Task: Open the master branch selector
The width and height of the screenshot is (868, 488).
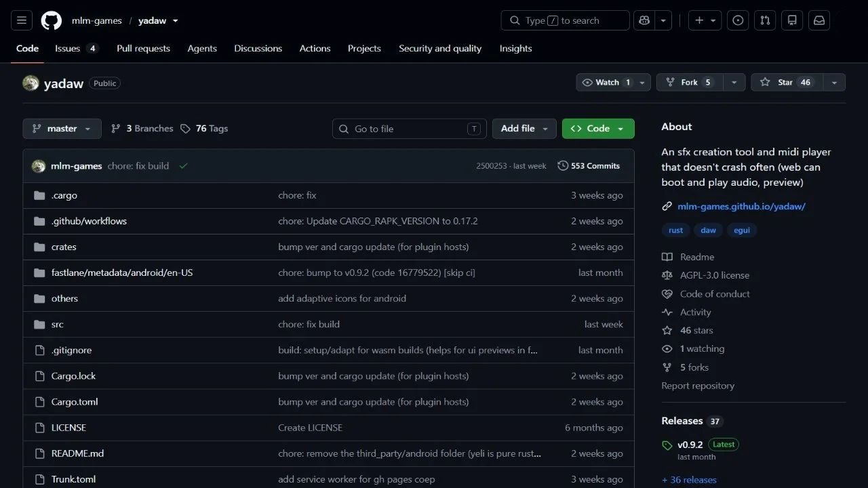Action: click(62, 129)
